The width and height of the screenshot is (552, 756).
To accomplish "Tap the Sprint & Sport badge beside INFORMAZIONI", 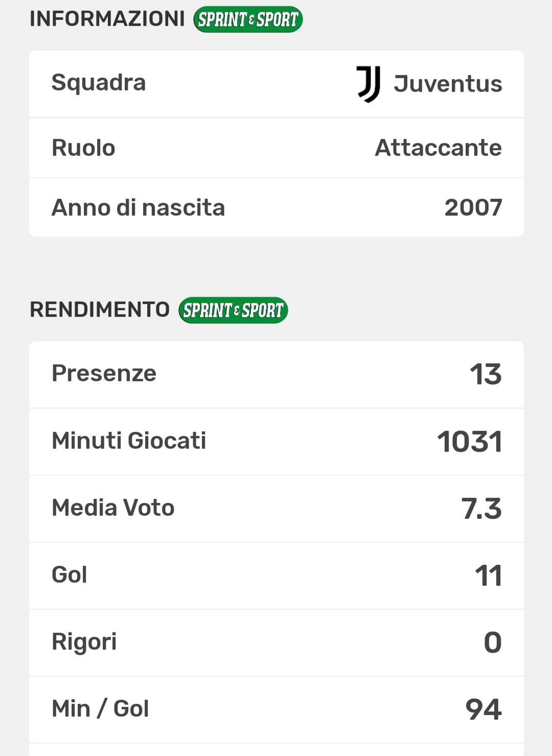I will [x=248, y=19].
